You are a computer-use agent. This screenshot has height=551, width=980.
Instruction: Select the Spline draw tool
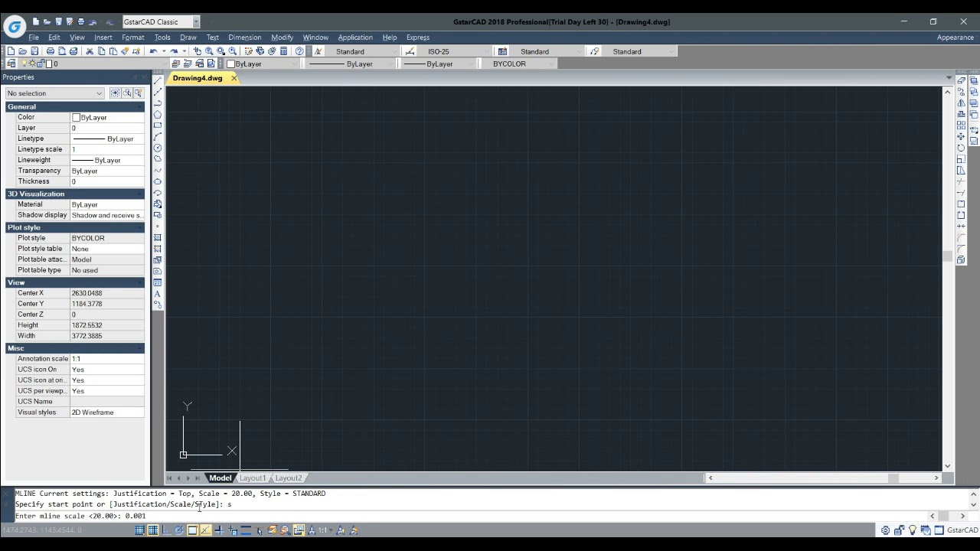[x=158, y=170]
